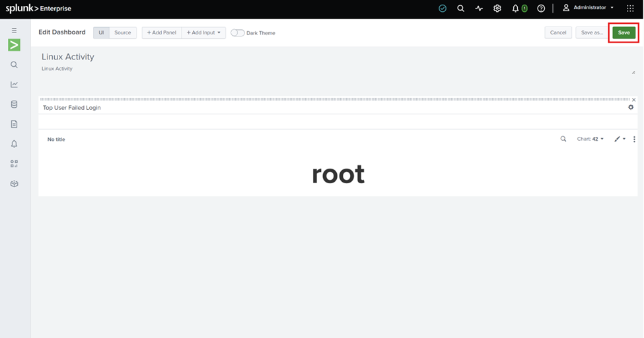The width and height of the screenshot is (644, 338).
Task: Open the panel settings gear icon
Action: tap(631, 107)
